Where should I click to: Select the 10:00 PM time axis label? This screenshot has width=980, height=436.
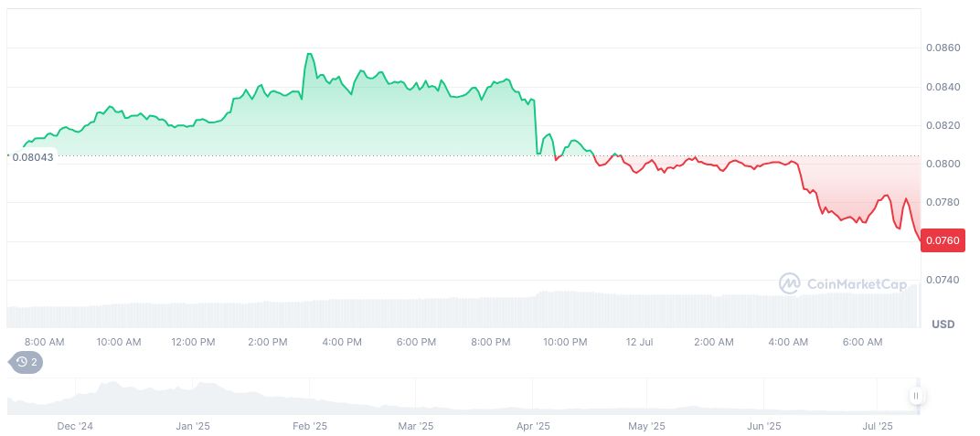point(565,342)
